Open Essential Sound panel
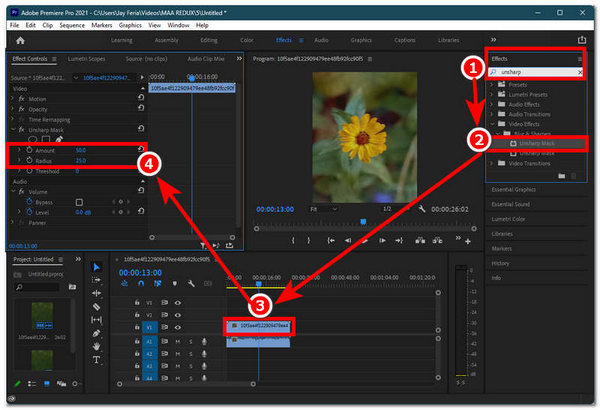600x410 pixels. (x=510, y=204)
